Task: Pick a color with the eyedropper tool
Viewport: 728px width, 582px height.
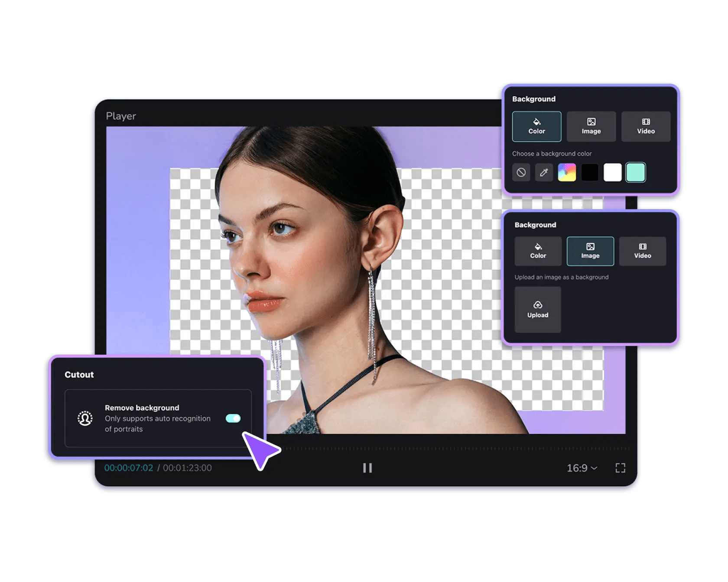Action: 544,172
